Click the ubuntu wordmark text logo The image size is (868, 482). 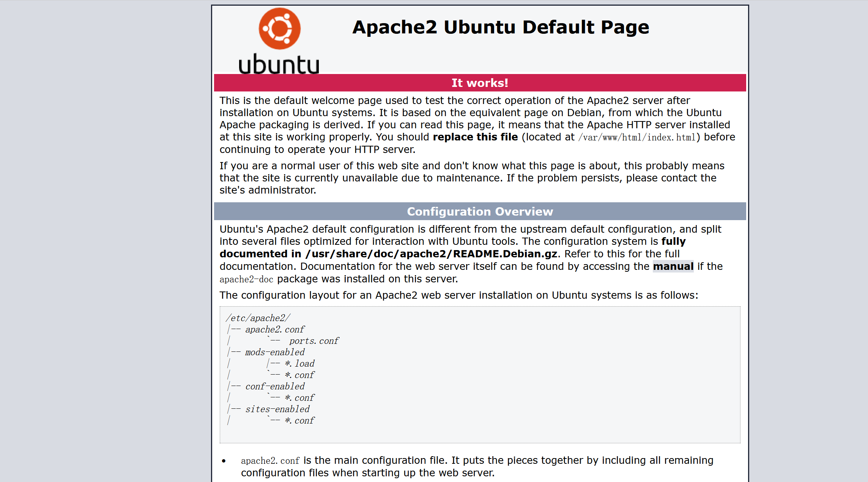coord(279,64)
